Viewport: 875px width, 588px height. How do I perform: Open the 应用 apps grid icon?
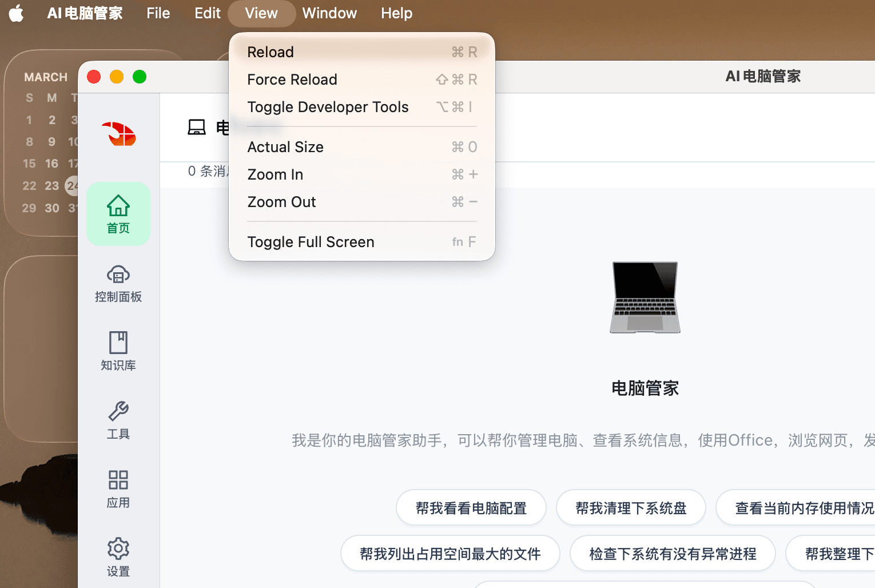click(118, 488)
